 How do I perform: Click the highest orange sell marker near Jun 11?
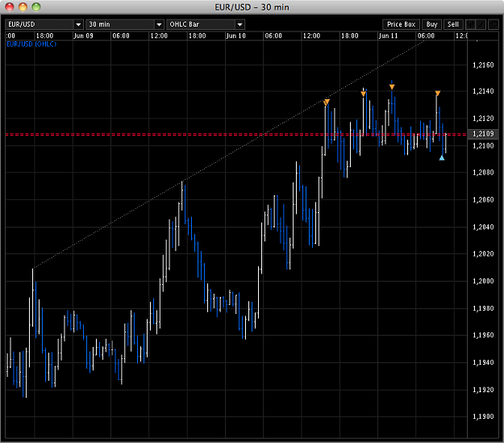coord(391,87)
